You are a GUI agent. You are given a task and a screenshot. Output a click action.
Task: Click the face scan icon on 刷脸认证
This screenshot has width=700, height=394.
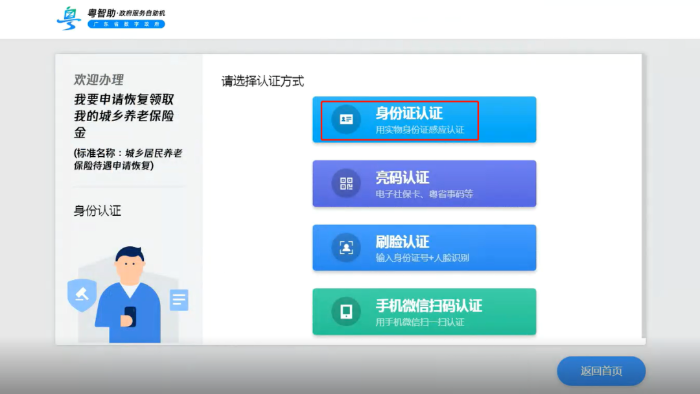click(346, 247)
